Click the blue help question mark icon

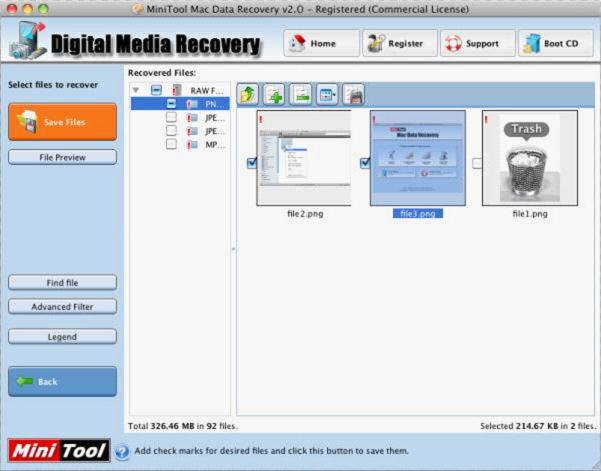122,451
